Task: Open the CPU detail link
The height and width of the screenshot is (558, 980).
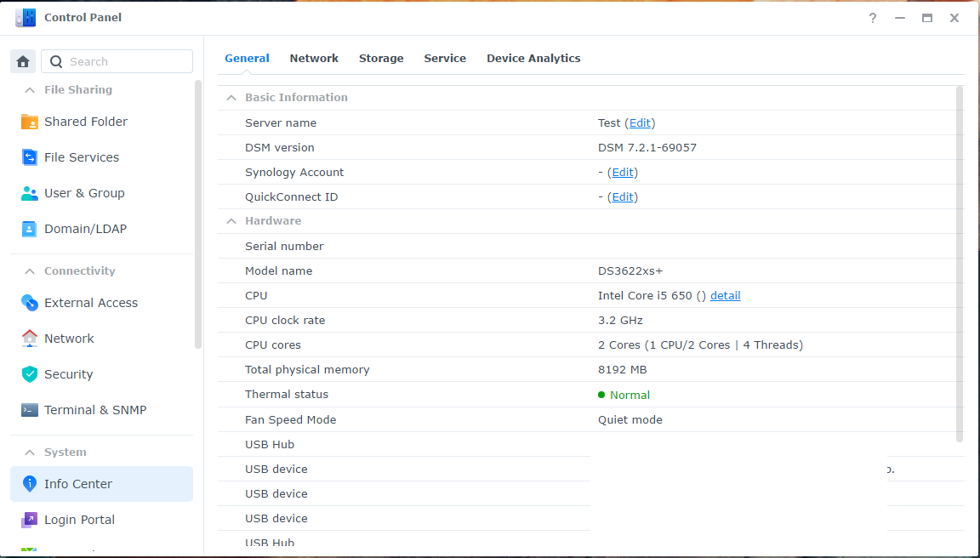Action: coord(725,295)
